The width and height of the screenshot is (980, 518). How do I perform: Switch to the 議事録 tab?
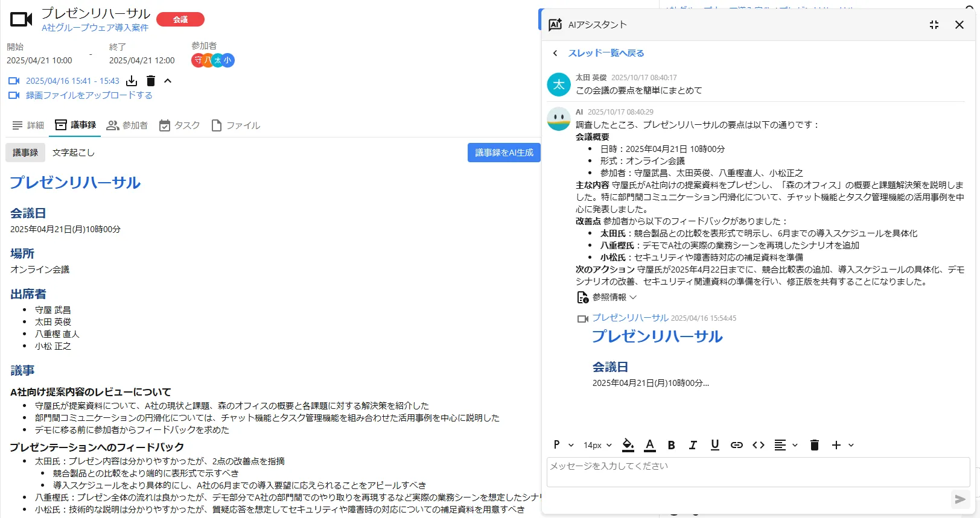(75, 125)
